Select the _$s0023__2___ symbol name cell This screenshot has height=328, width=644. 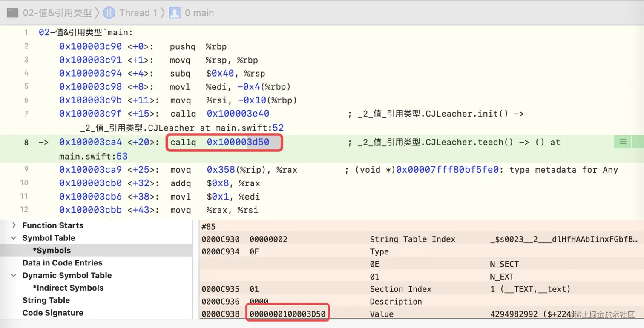coord(564,239)
